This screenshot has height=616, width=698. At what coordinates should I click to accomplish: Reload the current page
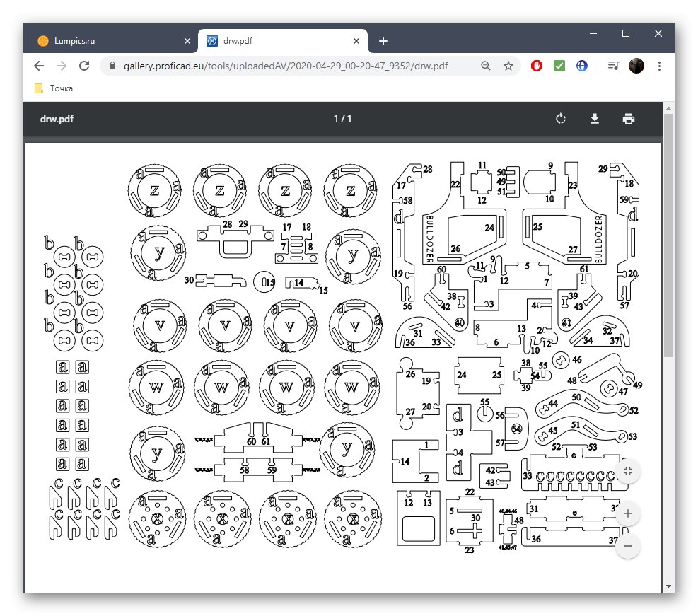click(85, 65)
